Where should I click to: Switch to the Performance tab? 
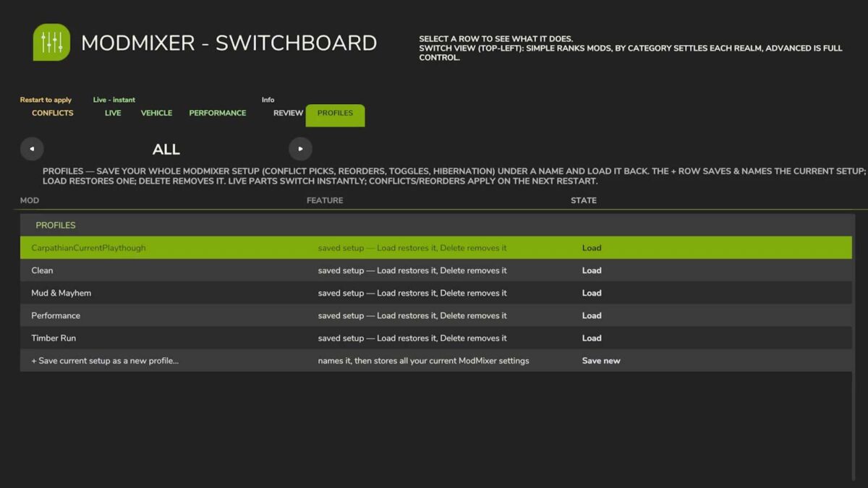click(218, 113)
